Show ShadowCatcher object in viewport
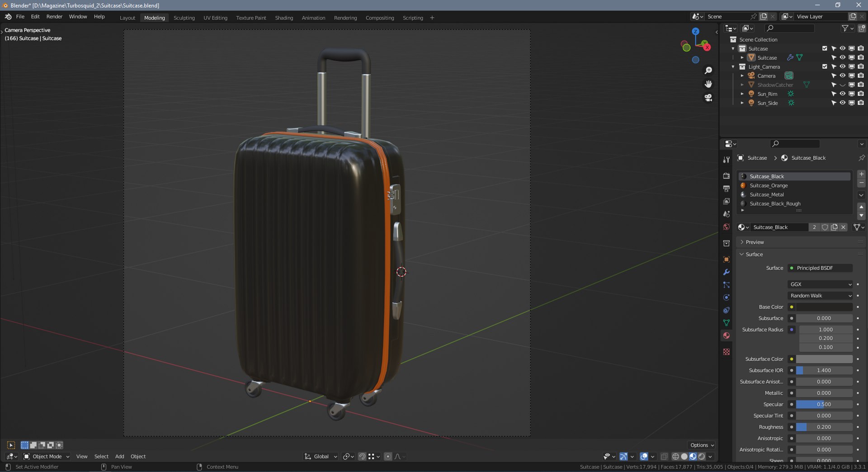Viewport: 868px width, 472px height. click(x=843, y=85)
